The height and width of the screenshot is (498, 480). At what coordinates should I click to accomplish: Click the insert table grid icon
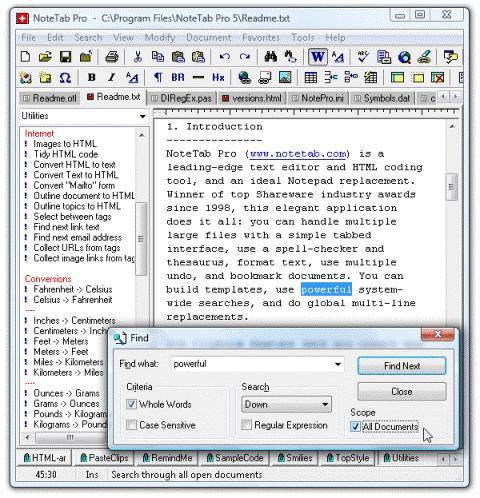point(311,78)
